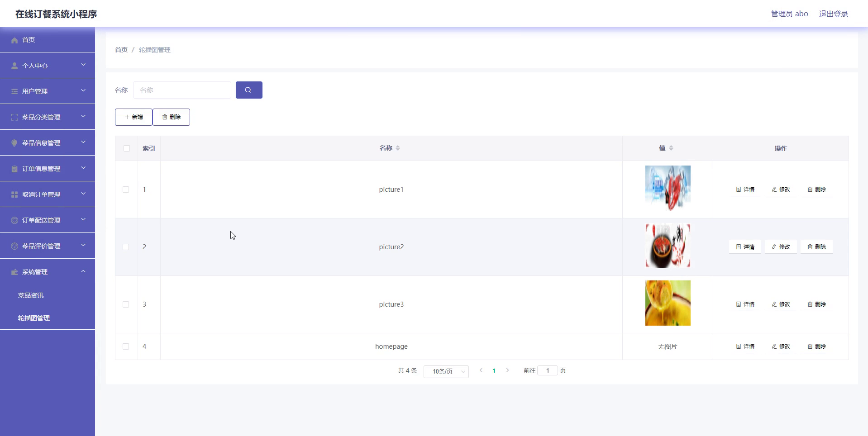868x436 pixels.
Task: Click 退出登录 to log out
Action: (834, 14)
